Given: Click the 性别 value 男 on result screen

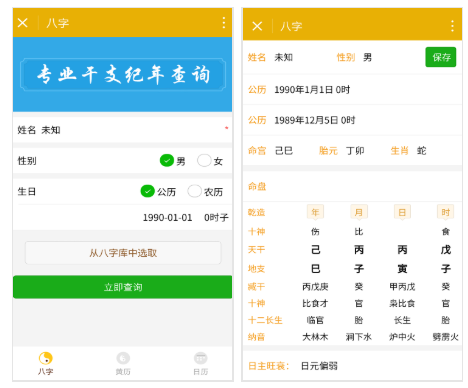Looking at the screenshot, I should tap(367, 57).
